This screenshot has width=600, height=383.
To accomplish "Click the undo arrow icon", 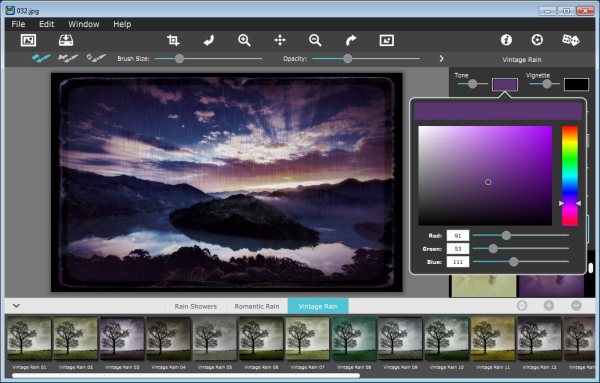I will click(x=209, y=40).
